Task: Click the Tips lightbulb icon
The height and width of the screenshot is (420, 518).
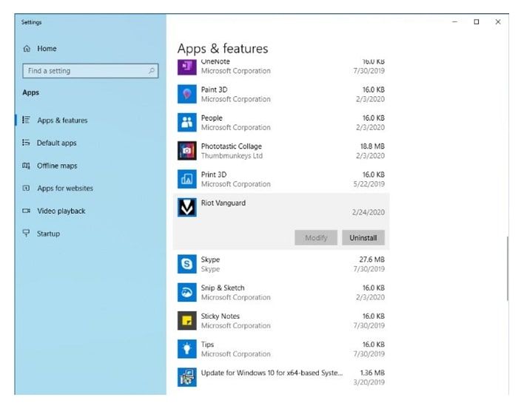Action: (x=186, y=349)
